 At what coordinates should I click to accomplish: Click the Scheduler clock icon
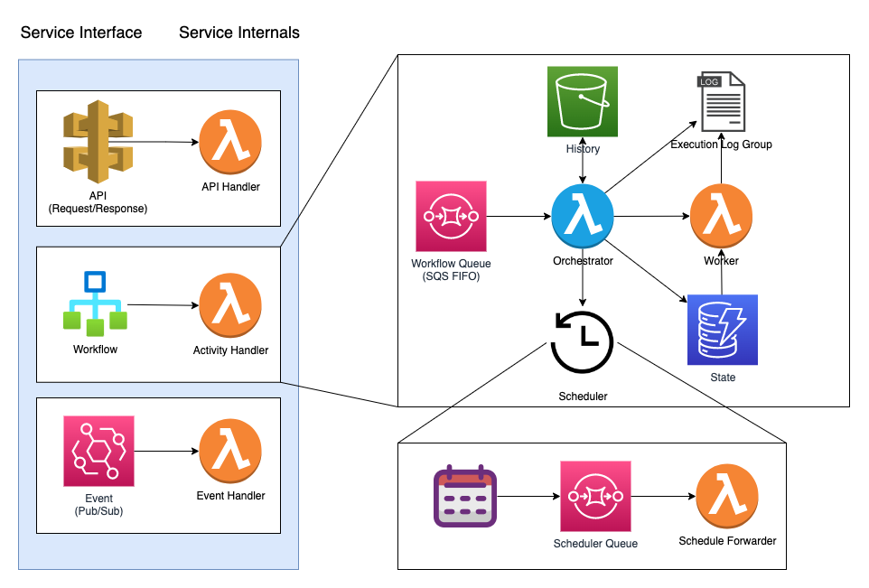583,342
